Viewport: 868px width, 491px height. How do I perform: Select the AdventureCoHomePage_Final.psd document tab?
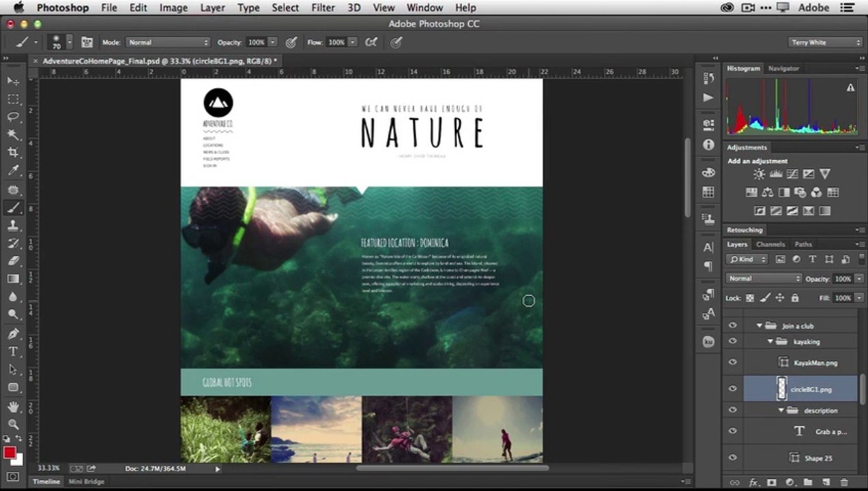(160, 61)
